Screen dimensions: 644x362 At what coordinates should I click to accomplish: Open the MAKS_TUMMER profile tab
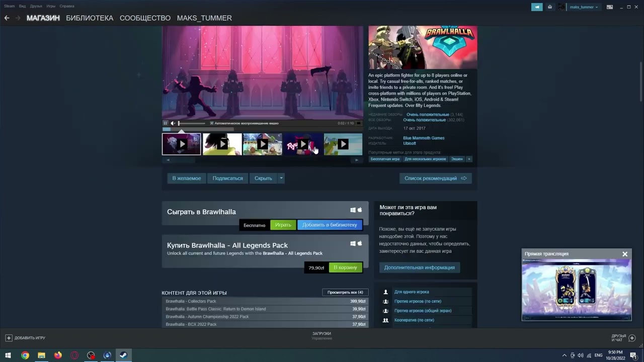click(x=204, y=18)
